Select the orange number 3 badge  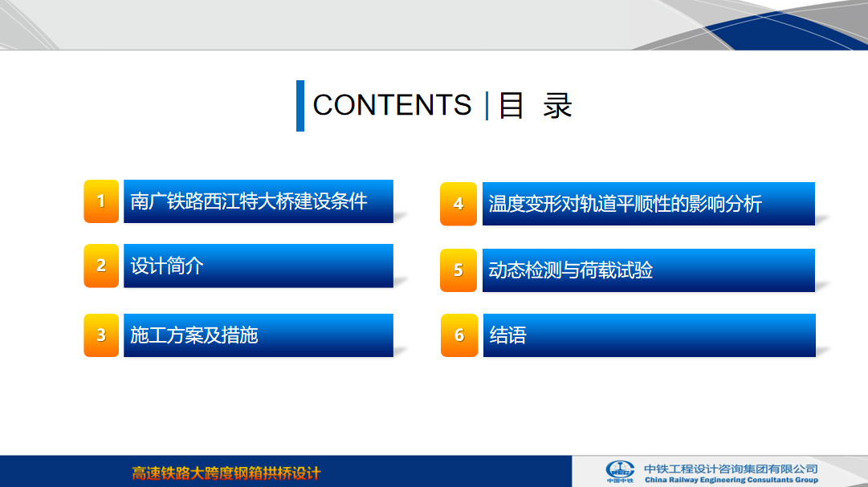tap(100, 335)
